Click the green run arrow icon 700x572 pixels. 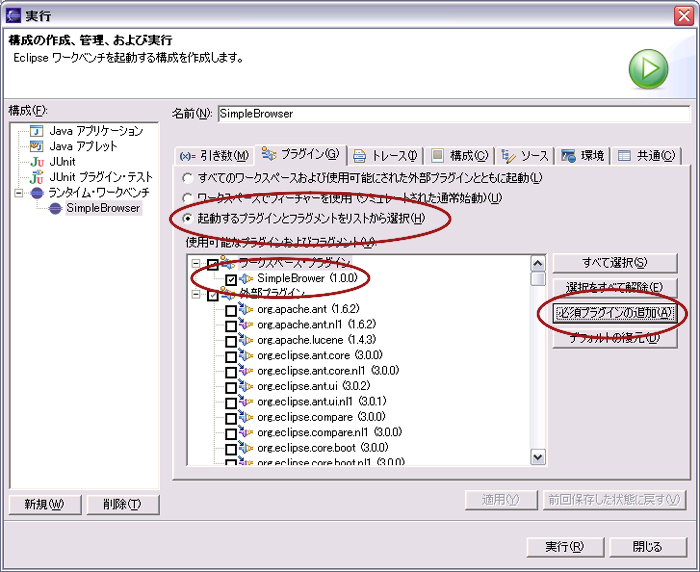(648, 69)
